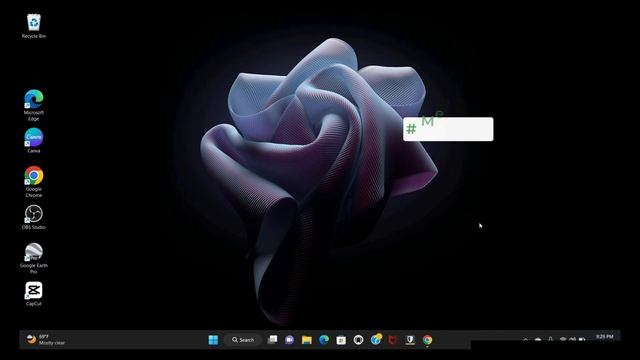Open the blue globe taskbar icon with badge

click(376, 340)
